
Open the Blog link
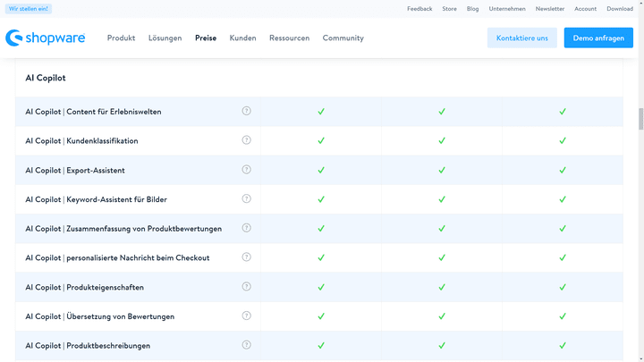click(x=473, y=9)
